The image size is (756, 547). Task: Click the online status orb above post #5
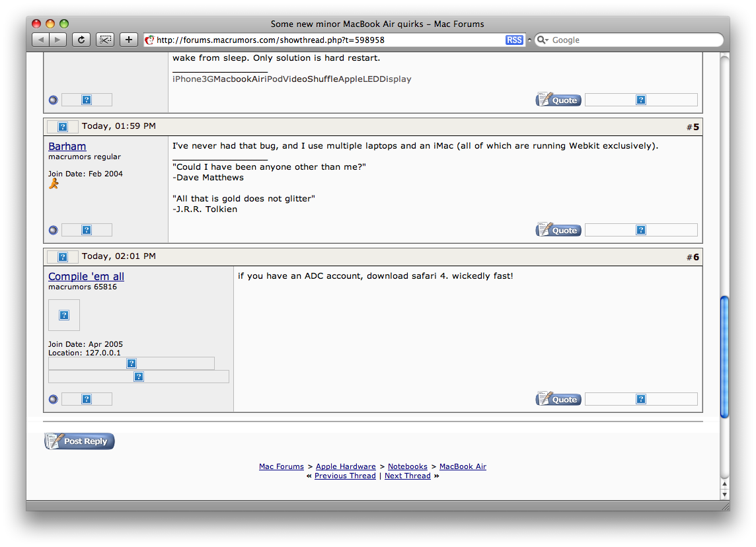54,100
